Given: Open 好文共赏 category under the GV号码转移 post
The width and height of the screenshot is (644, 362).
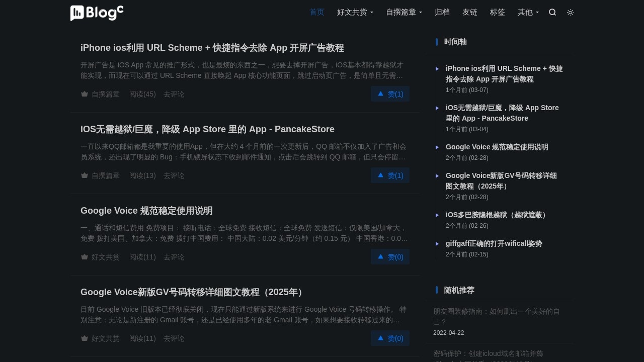Looking at the screenshot, I should (x=100, y=338).
